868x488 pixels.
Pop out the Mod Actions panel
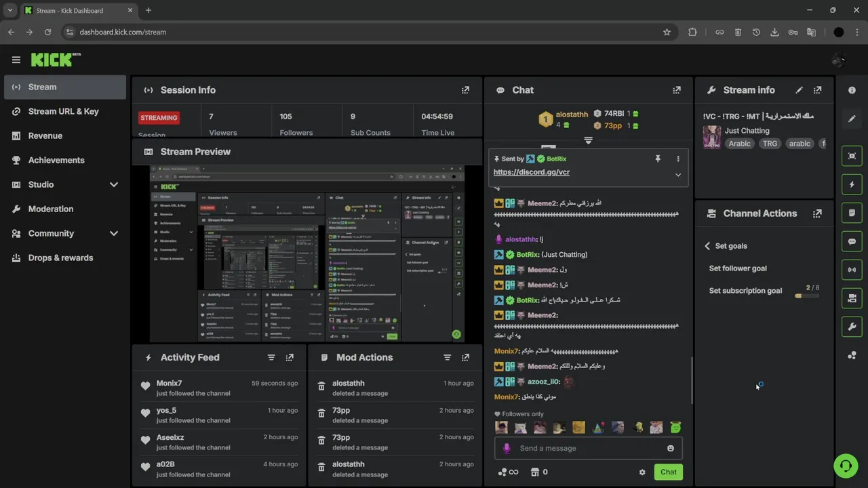pos(465,357)
